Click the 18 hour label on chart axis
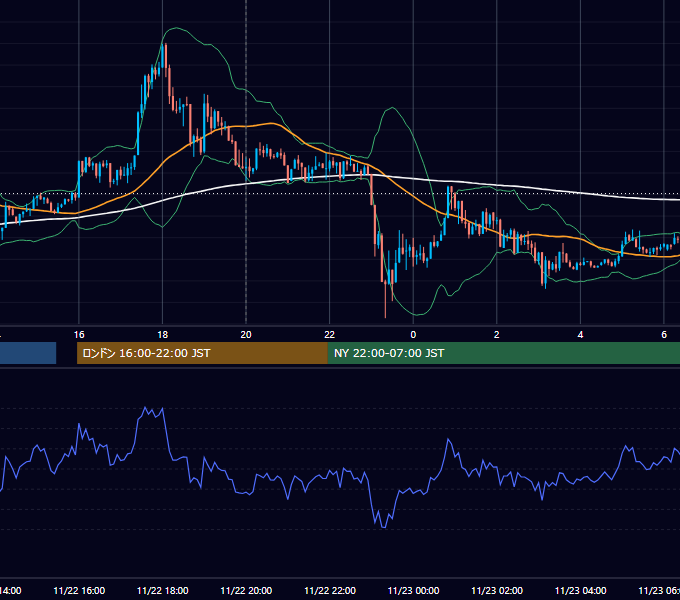Viewport: 680px width, 600px height. [163, 335]
